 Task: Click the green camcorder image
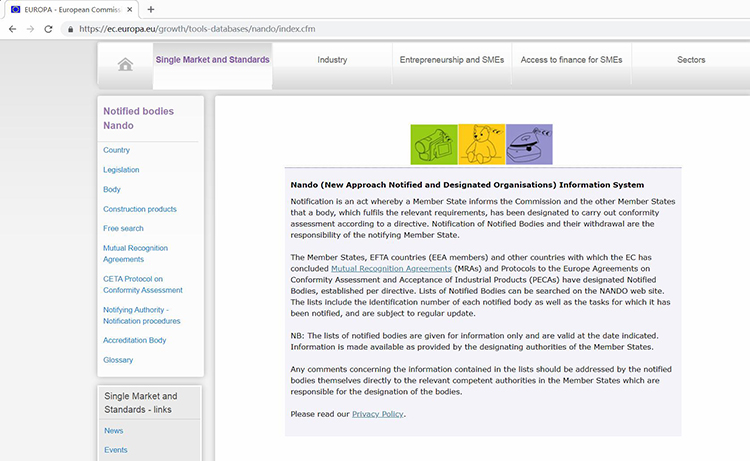(434, 144)
